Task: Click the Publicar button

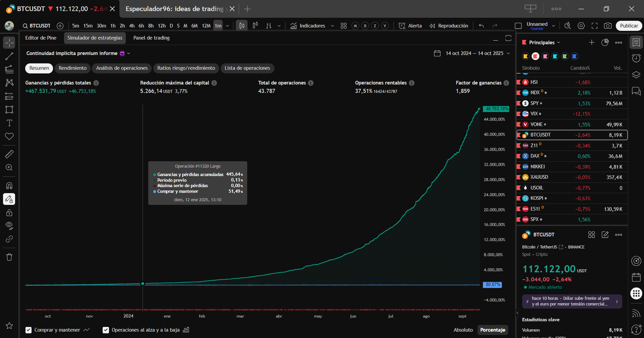Action: pos(629,26)
